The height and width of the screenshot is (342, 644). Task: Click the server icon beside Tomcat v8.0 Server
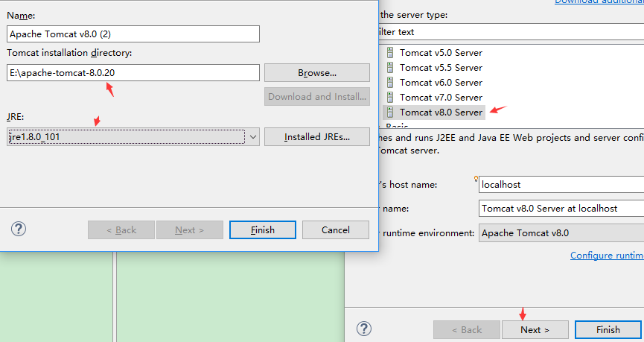[390, 113]
